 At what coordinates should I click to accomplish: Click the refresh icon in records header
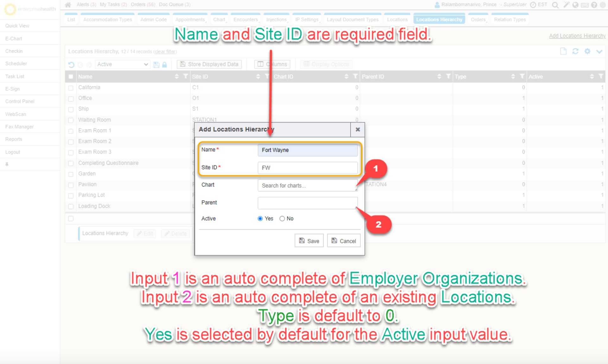[575, 51]
